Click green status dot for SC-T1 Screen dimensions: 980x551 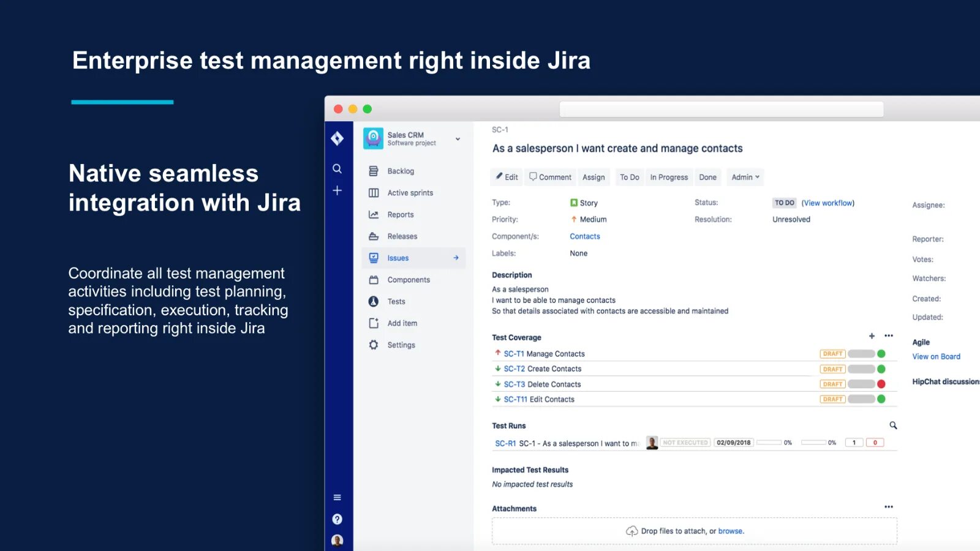881,354
